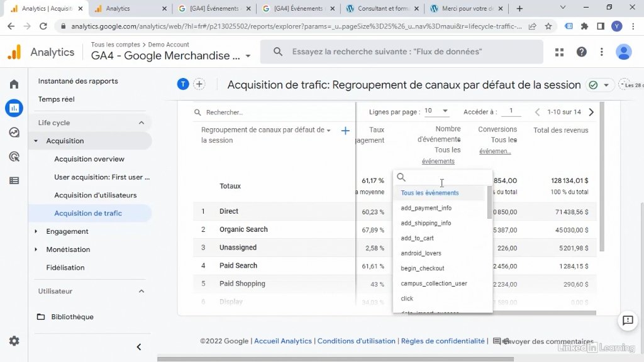Image resolution: width=644 pixels, height=362 pixels.
Task: Open the browser extensions puzzle icon
Action: tap(584, 26)
